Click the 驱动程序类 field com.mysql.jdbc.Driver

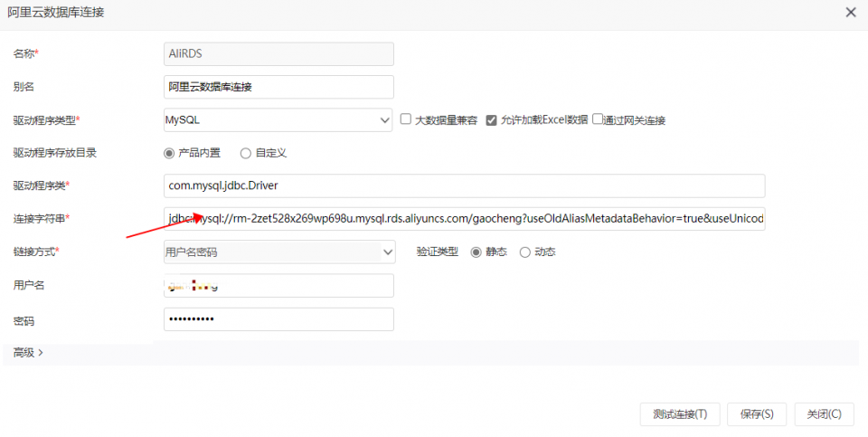pyautogui.click(x=465, y=185)
